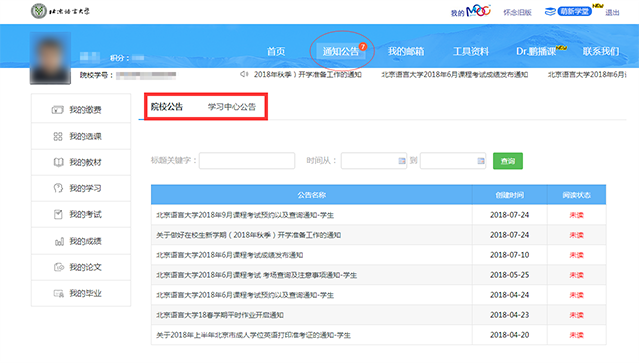Click the 我的成绩 bar chart icon
Image resolution: width=639 pixels, height=363 pixels.
click(x=59, y=242)
